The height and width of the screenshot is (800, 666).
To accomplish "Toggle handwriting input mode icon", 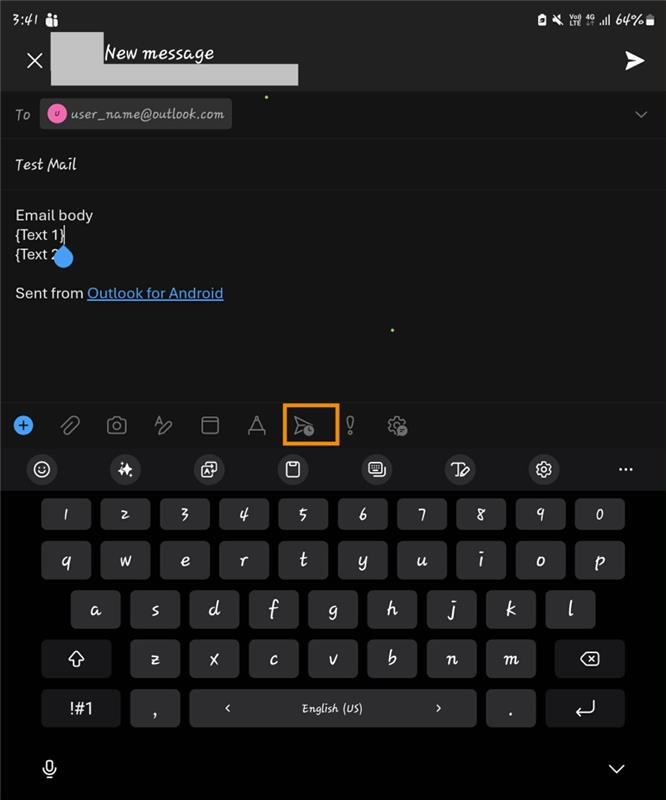I will (x=460, y=469).
